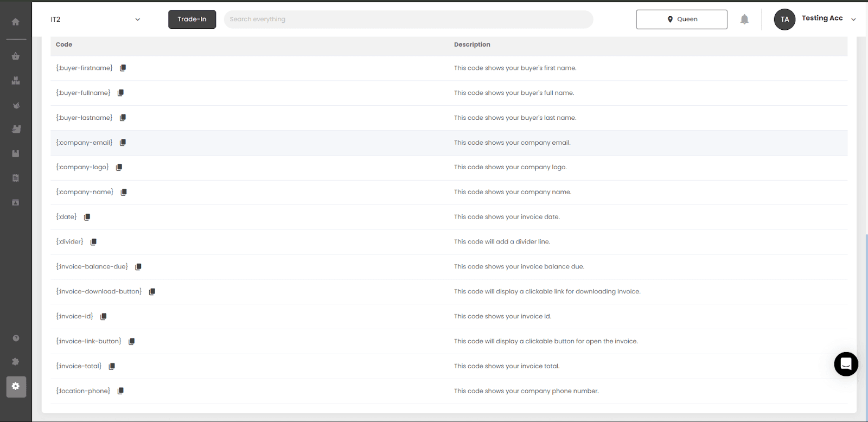Open the Queen location selector

[682, 20]
